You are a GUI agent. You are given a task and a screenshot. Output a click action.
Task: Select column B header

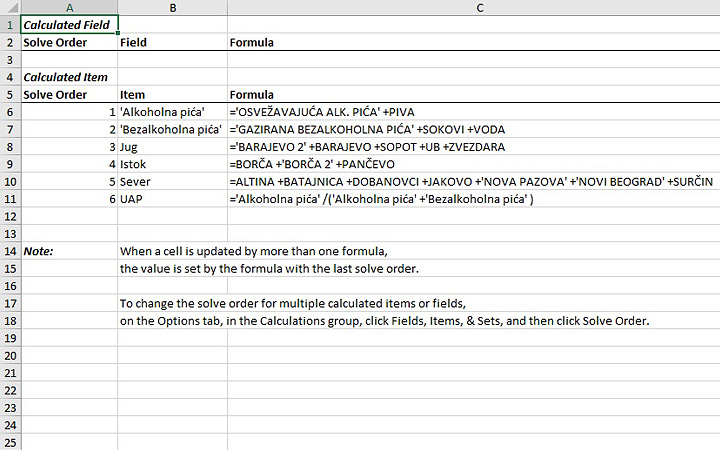[x=172, y=7]
